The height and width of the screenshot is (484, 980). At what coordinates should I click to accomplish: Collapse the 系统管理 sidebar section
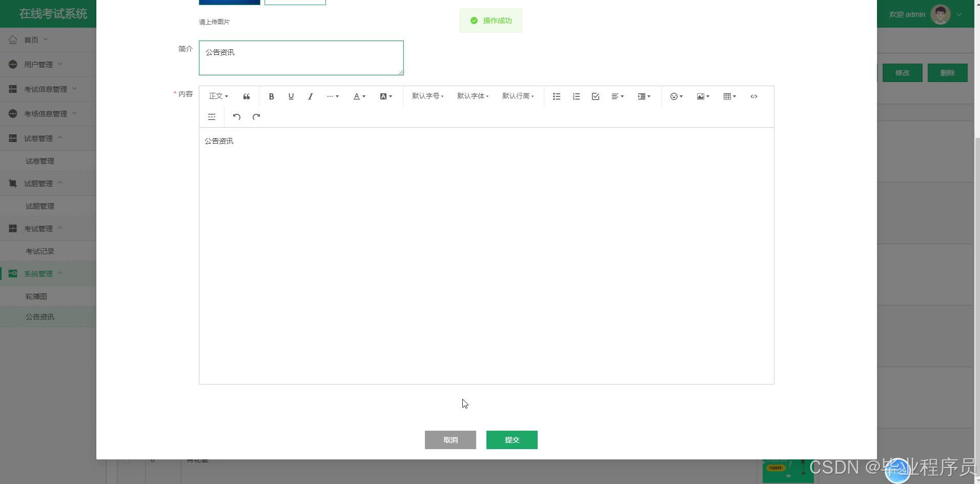48,273
